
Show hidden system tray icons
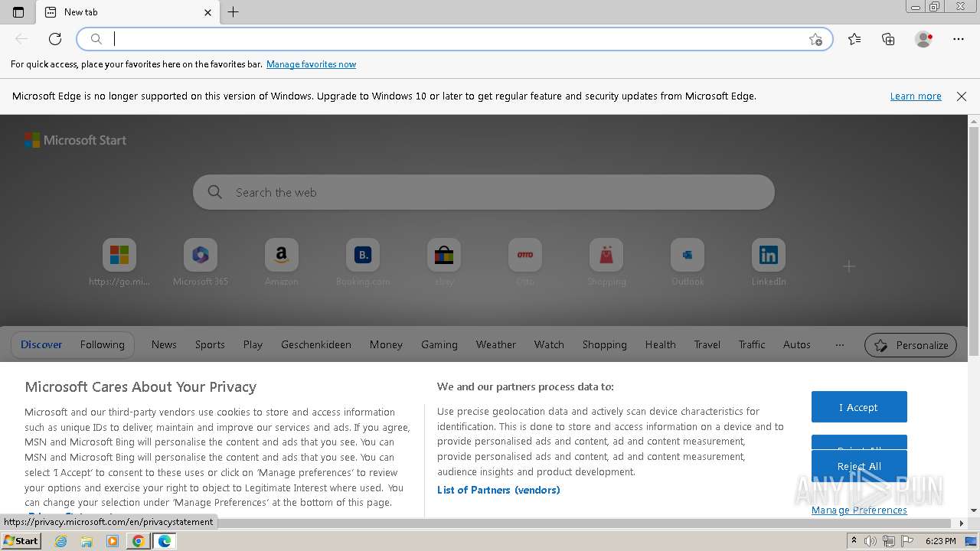854,541
